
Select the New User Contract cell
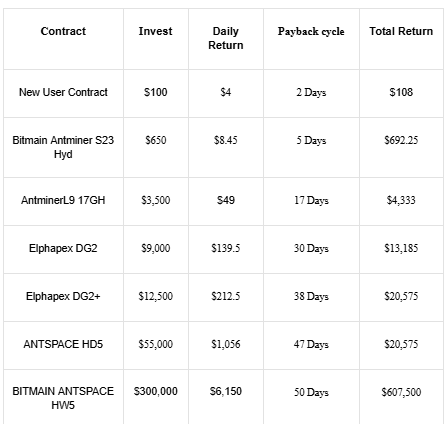point(63,92)
